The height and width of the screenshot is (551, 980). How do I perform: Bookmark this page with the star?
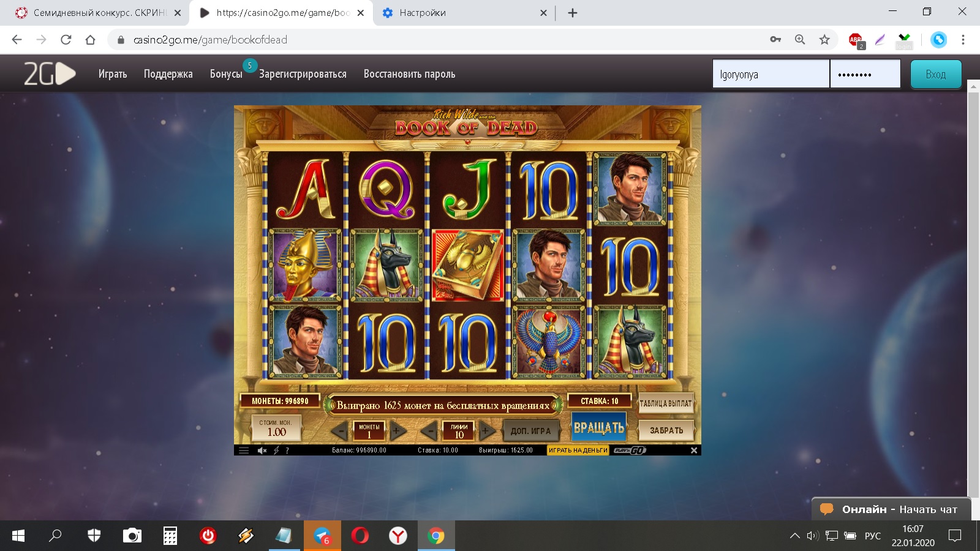pyautogui.click(x=824, y=40)
